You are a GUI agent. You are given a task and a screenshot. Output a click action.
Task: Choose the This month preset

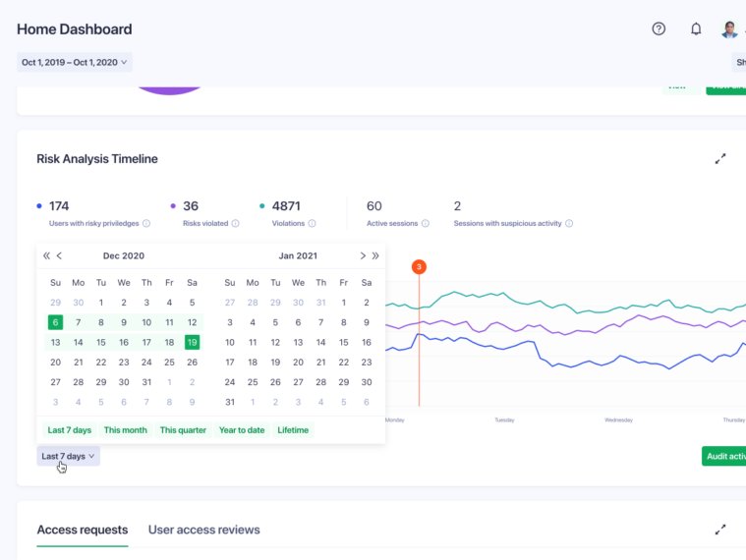click(x=125, y=430)
